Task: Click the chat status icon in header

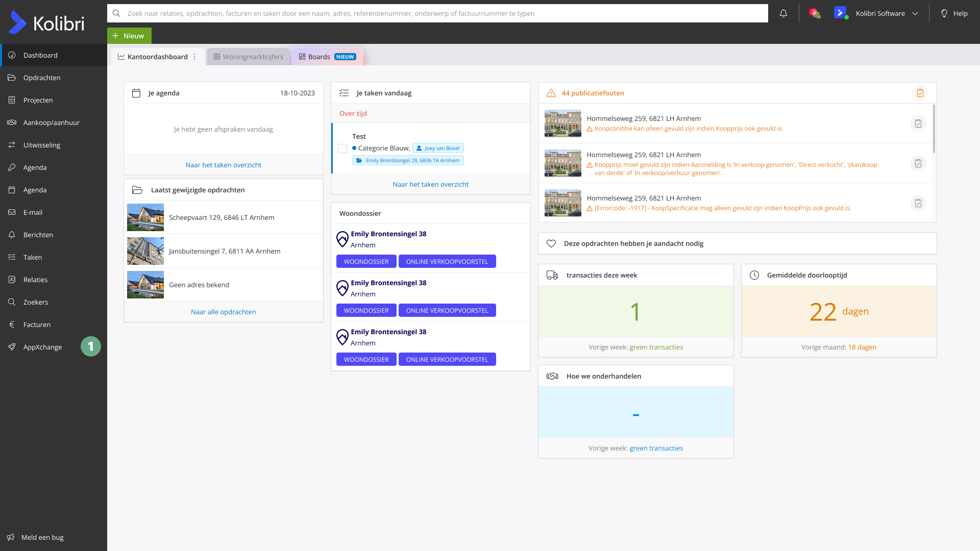Action: 814,14
